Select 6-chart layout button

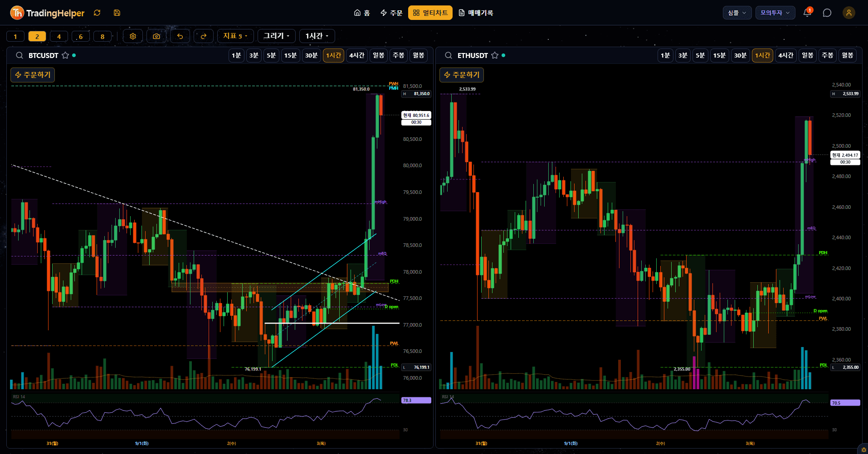pos(81,36)
